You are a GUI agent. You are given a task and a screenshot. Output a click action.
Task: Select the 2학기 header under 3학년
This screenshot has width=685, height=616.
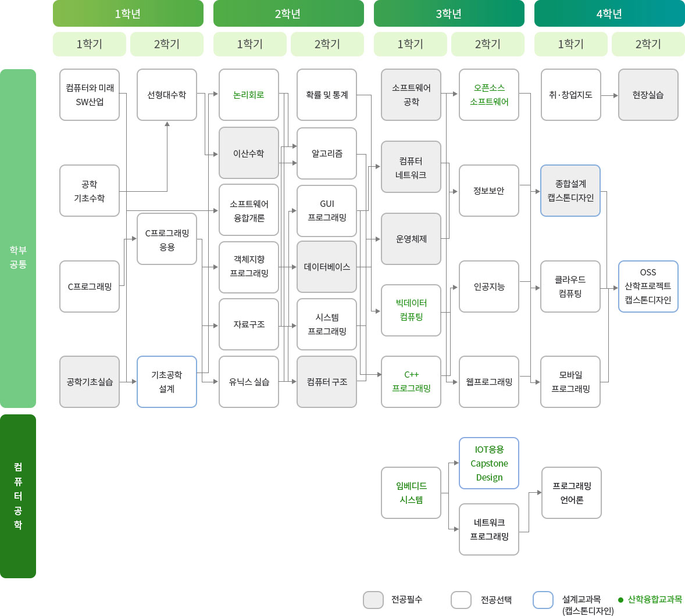[487, 44]
